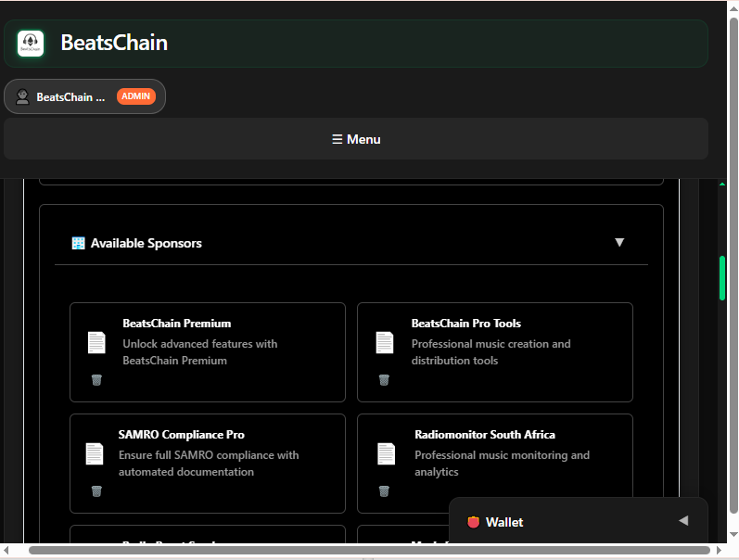The height and width of the screenshot is (560, 739).
Task: Delete BeatsChain Pro Tools via trash icon
Action: click(x=384, y=380)
